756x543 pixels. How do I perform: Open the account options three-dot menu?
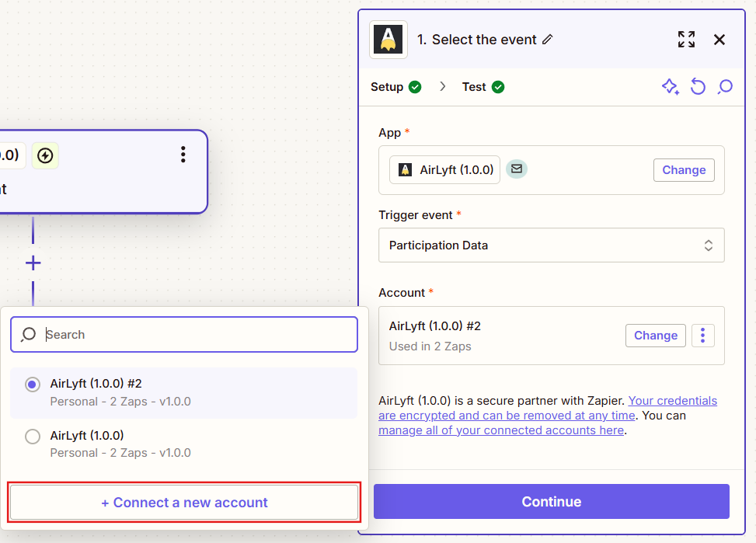[702, 335]
